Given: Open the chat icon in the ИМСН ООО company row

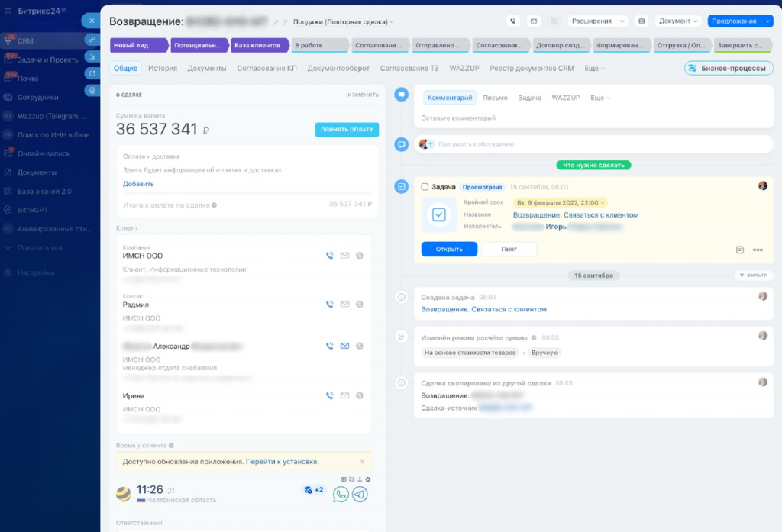Looking at the screenshot, I should click(360, 255).
